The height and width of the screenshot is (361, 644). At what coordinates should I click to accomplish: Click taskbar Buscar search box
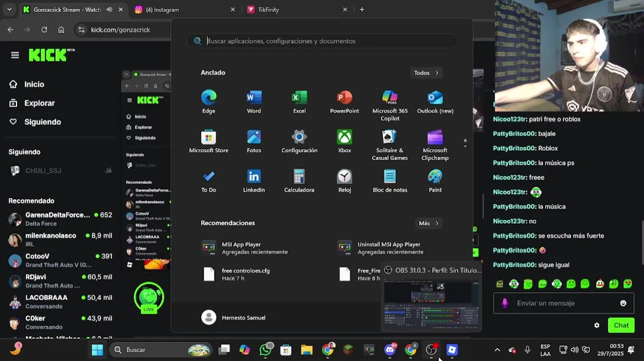pos(160,350)
